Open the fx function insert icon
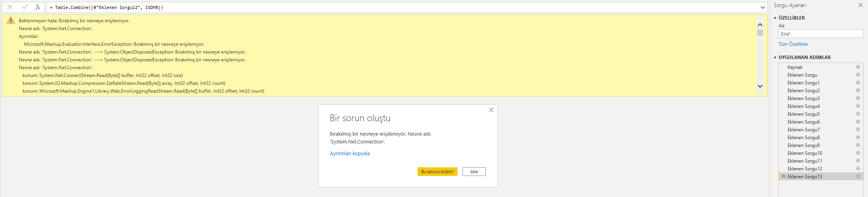The width and height of the screenshot is (868, 197). [x=37, y=7]
